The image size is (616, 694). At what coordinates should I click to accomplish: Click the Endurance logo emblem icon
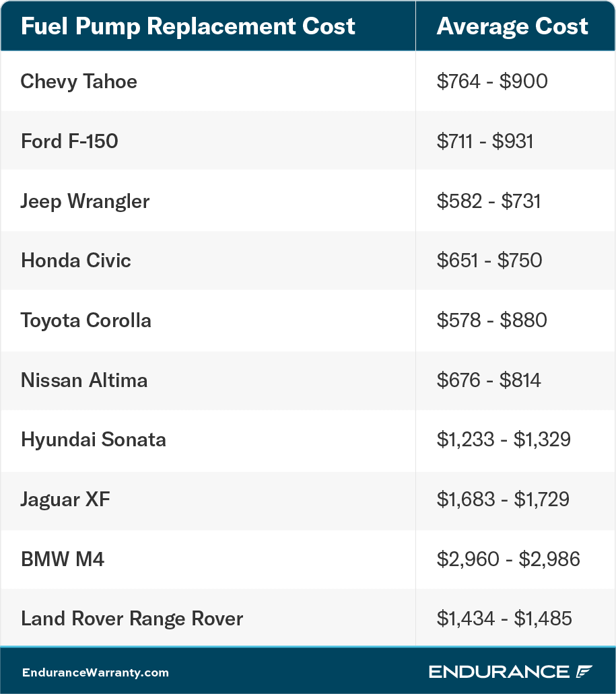(x=584, y=671)
